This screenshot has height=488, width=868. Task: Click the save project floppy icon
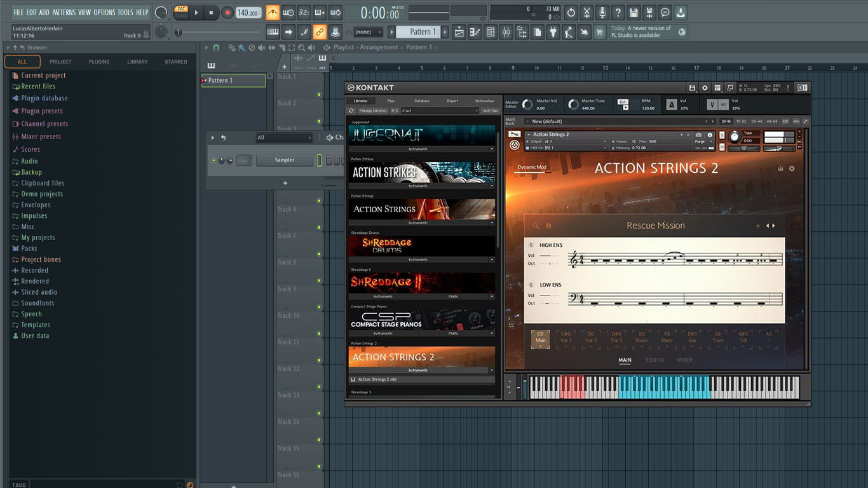[634, 12]
